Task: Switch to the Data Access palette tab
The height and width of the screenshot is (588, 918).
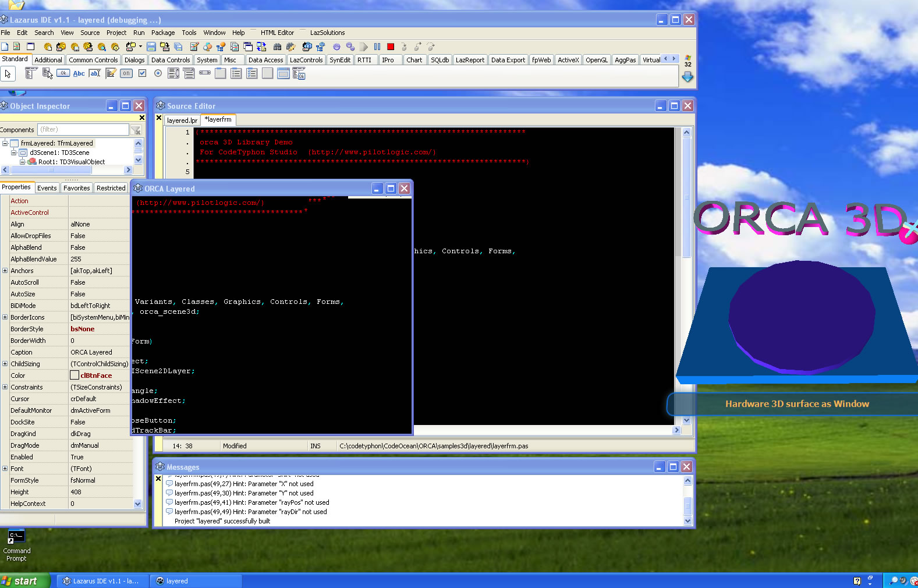Action: click(x=265, y=60)
